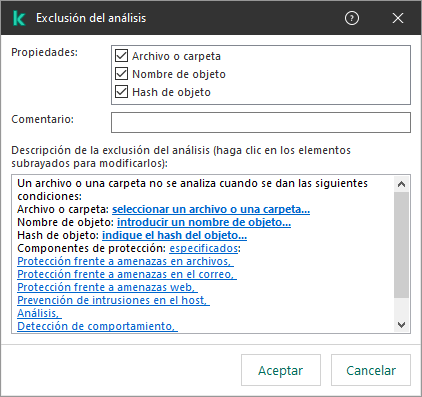422x397 pixels.
Task: Click the 'Propiedades:' label
Action: tap(44, 52)
